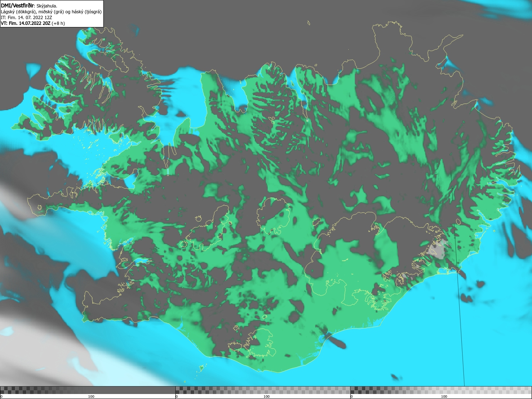
Task: Select the 'Lágský (dökkgrá)' legend text
Action: click(19, 12)
